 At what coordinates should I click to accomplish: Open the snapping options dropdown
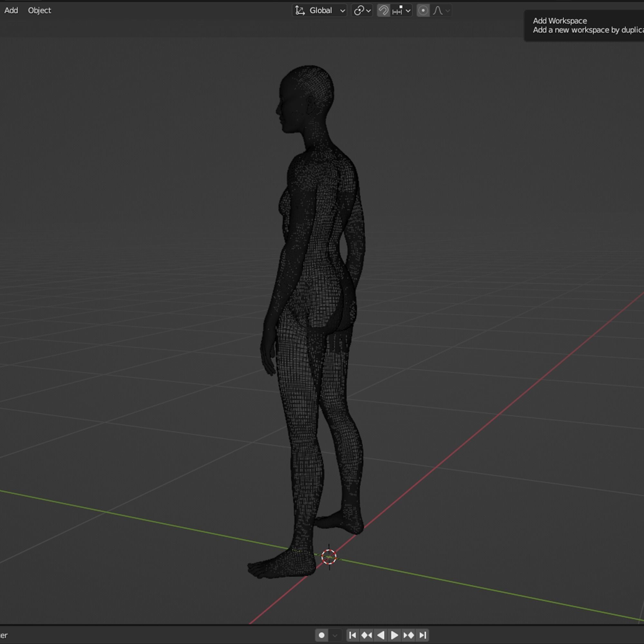coord(408,11)
